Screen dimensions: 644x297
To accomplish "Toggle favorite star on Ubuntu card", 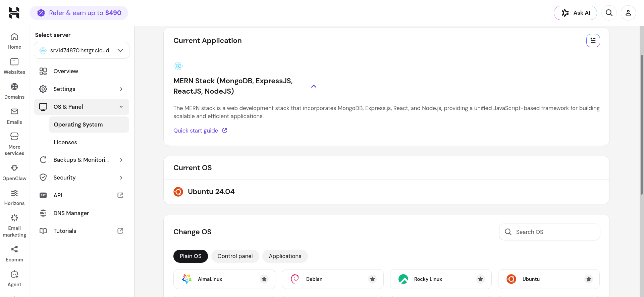I will (x=589, y=279).
